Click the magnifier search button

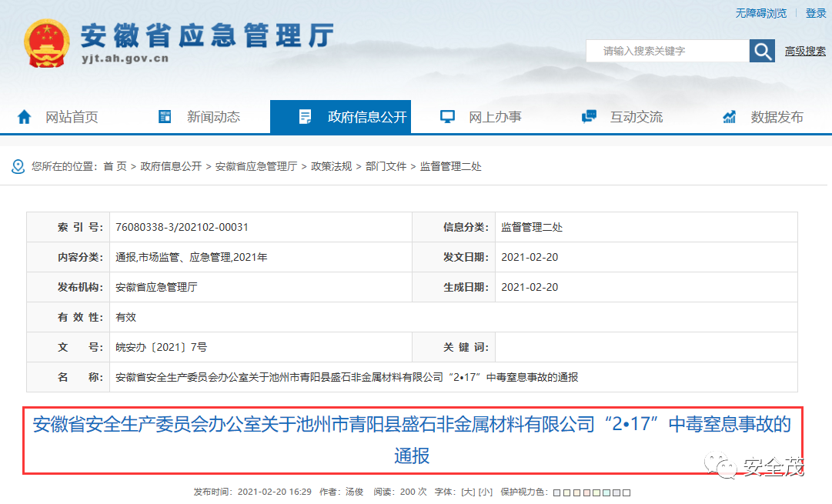click(761, 51)
